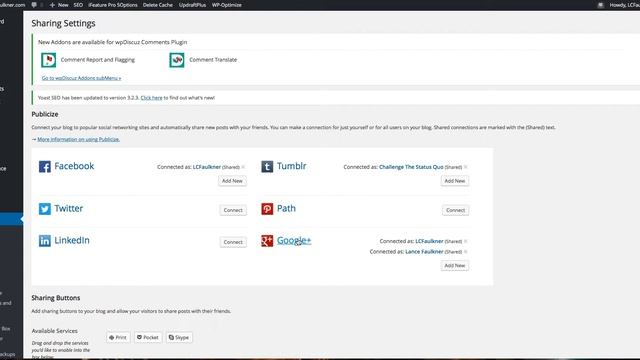
Task: Open LCFaulkner Facebook profile link
Action: click(x=207, y=167)
